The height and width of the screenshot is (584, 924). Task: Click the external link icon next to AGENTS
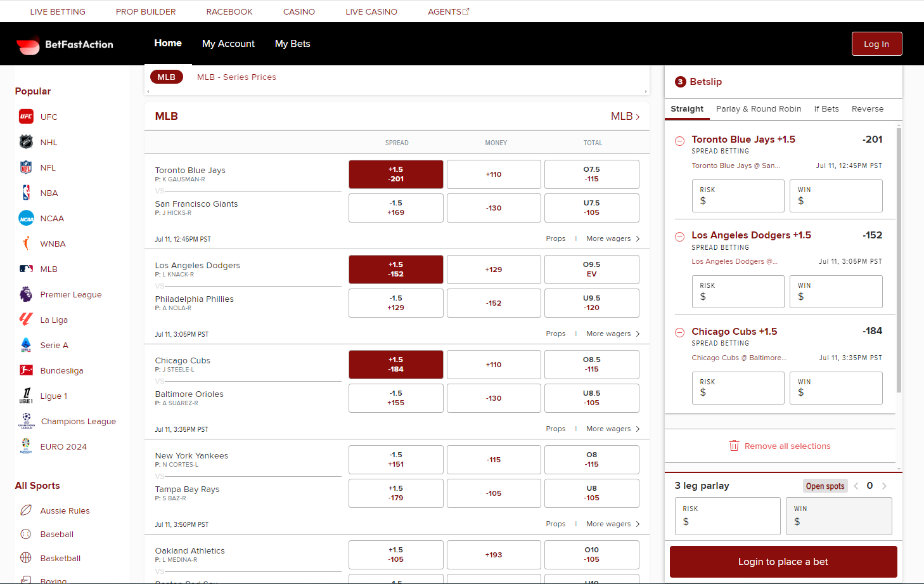(x=466, y=11)
